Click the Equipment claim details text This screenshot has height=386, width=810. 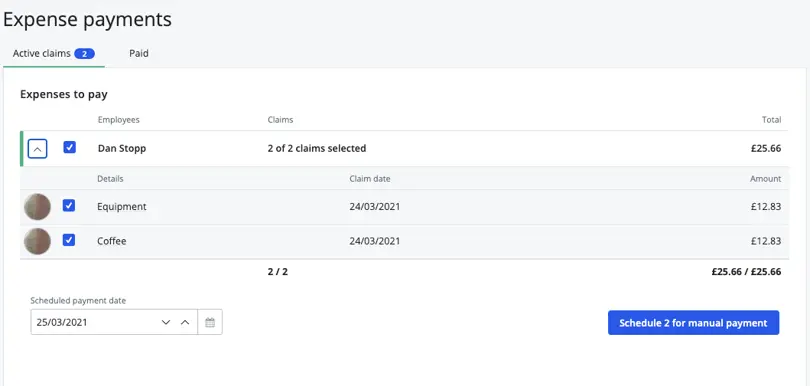click(x=122, y=207)
